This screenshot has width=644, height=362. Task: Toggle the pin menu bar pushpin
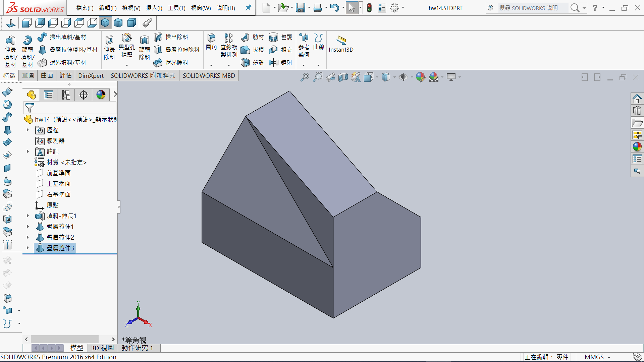coord(248,8)
